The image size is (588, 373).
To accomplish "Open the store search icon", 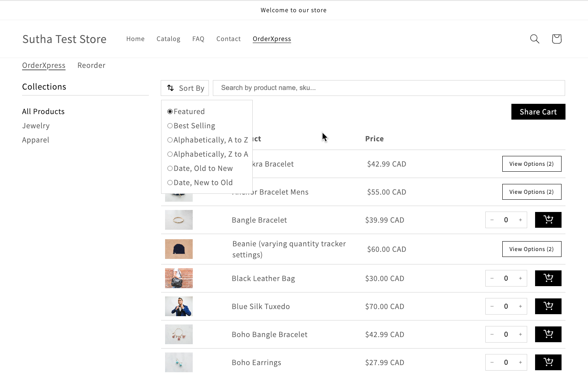I will click(x=534, y=39).
